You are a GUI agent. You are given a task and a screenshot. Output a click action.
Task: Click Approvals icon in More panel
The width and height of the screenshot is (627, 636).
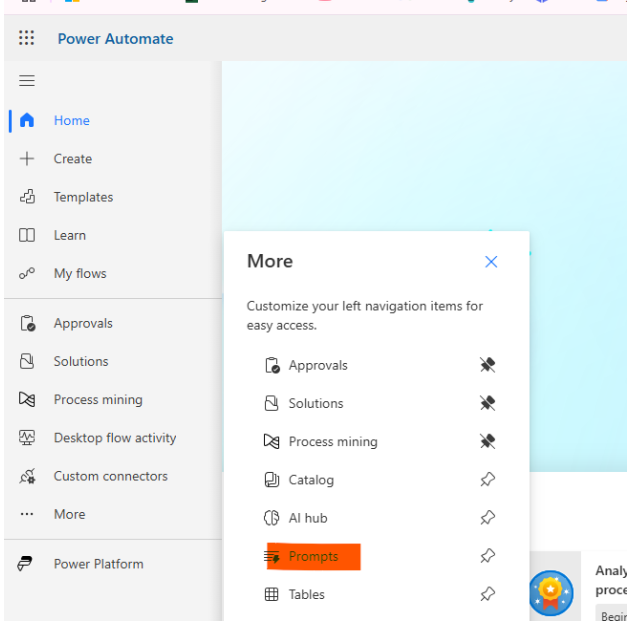pyautogui.click(x=272, y=365)
